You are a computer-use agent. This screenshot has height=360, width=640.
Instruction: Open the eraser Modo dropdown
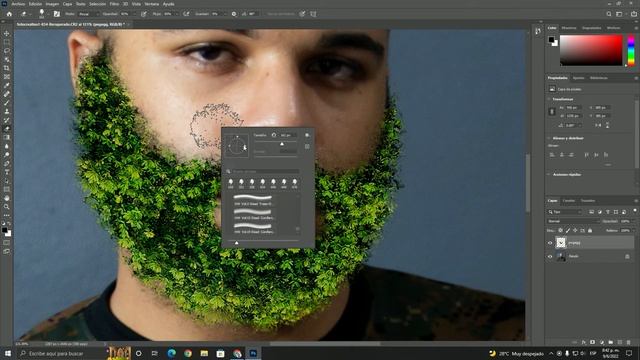(89, 14)
